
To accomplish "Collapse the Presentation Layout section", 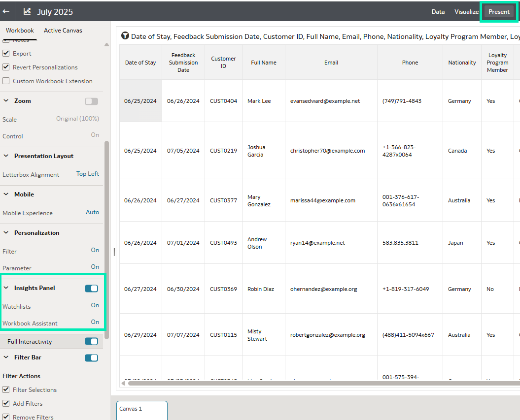I will 6,156.
